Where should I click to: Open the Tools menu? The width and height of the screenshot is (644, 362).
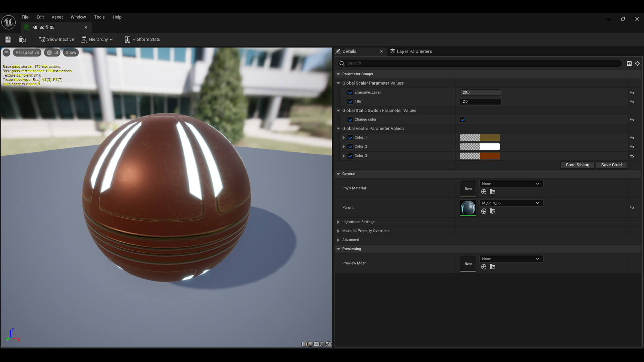point(99,17)
